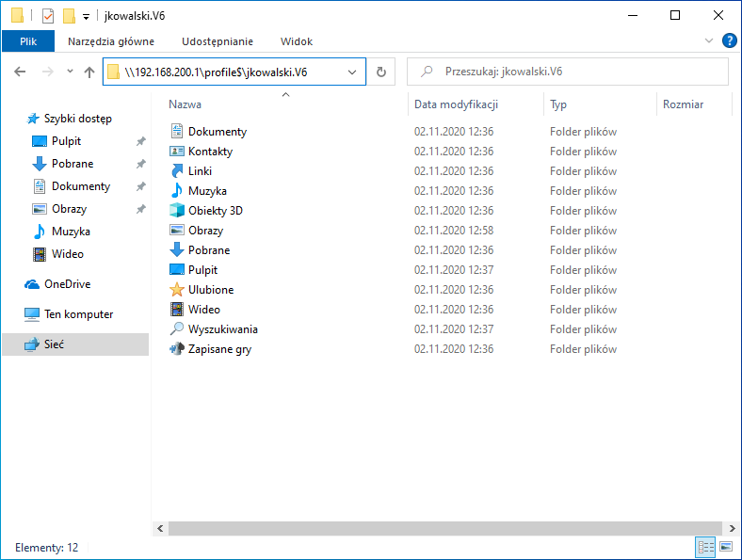Image resolution: width=742 pixels, height=560 pixels.
Task: Select the Zapisane gry folder icon
Action: pos(176,349)
